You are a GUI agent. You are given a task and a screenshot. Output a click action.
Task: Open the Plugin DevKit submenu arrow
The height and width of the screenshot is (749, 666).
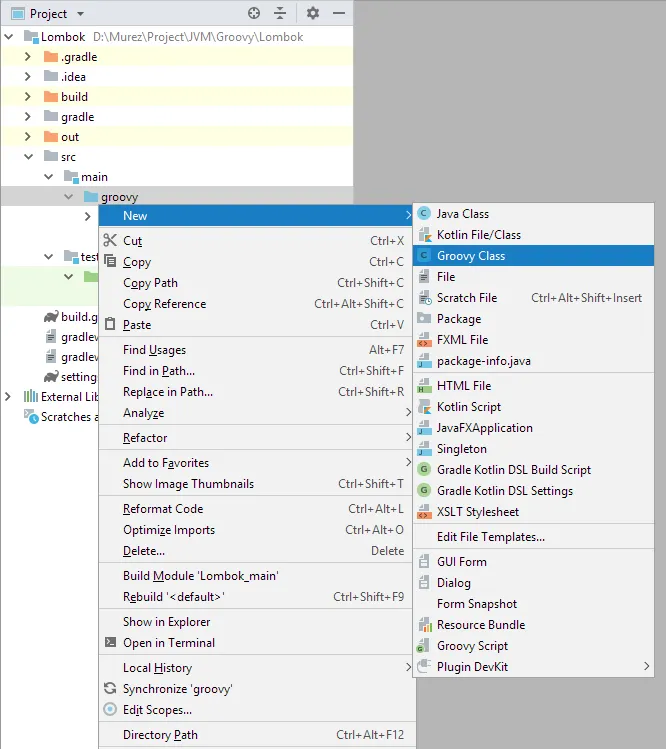[646, 666]
